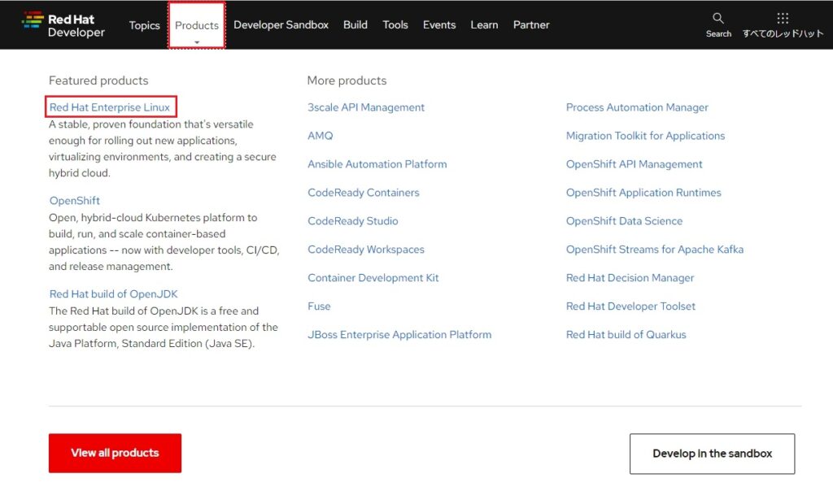
Task: Open Container Development Kit link
Action: point(373,278)
